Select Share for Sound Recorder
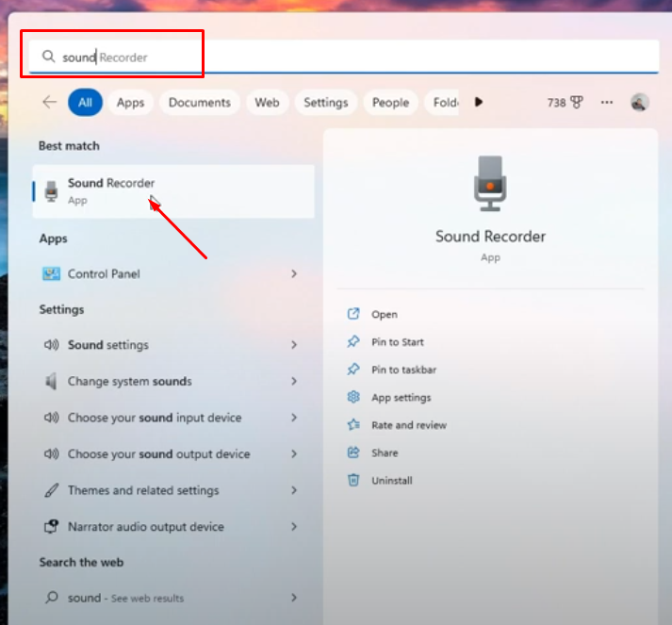 click(x=385, y=453)
